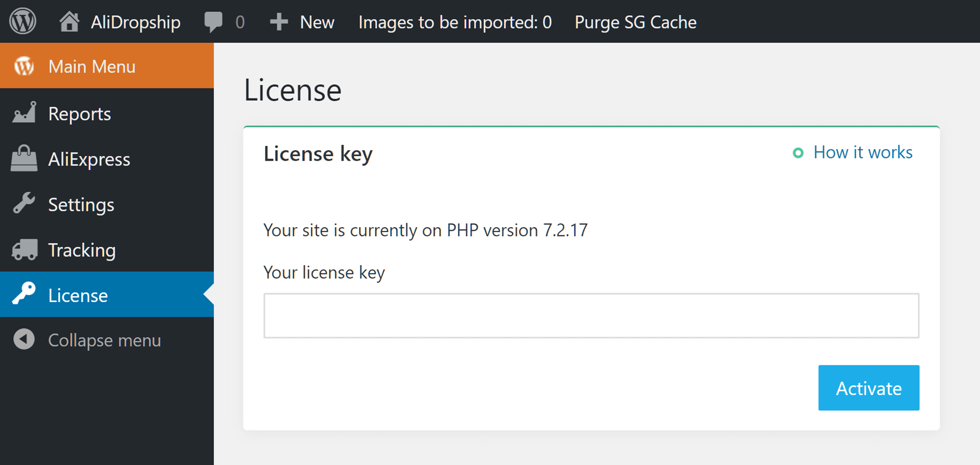Viewport: 980px width, 465px height.
Task: Select Tracking in the sidebar
Action: pyautogui.click(x=82, y=250)
